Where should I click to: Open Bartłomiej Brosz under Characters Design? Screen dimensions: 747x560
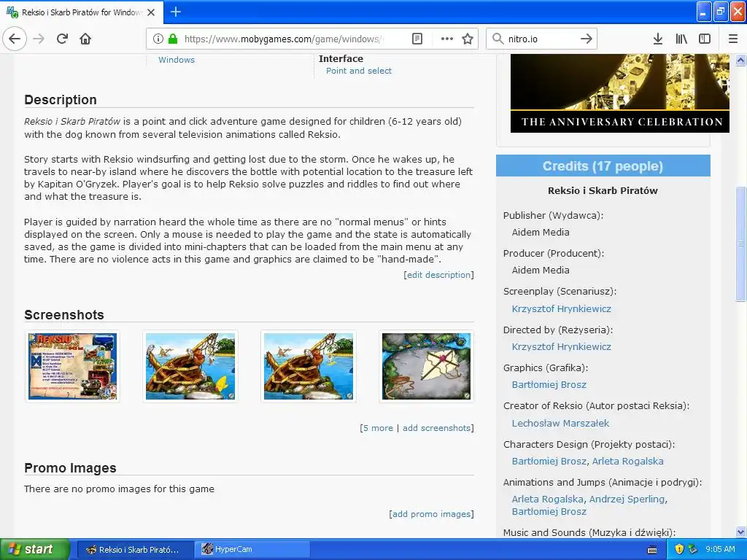point(549,461)
